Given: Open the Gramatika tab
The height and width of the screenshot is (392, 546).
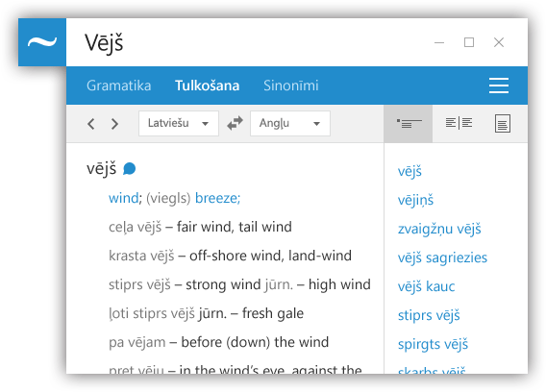Looking at the screenshot, I should pos(119,86).
